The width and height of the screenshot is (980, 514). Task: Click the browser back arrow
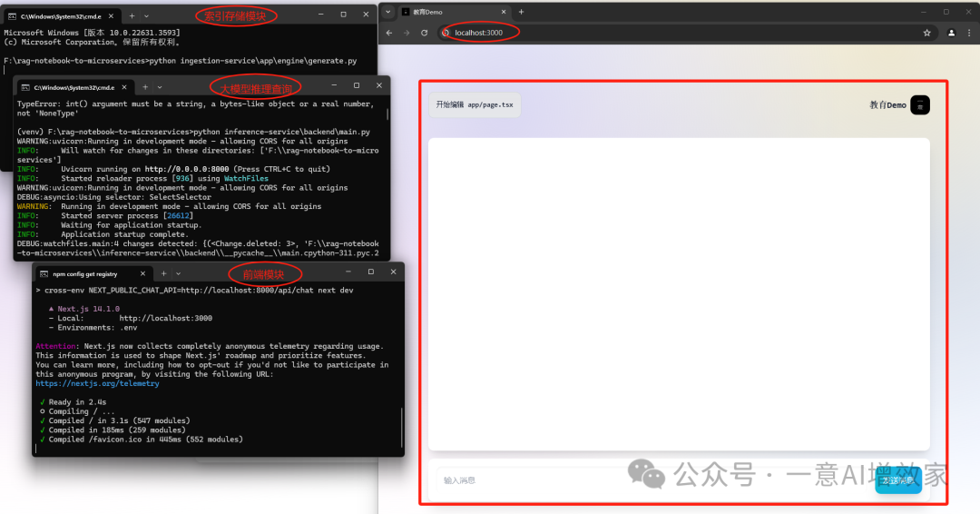pos(389,33)
